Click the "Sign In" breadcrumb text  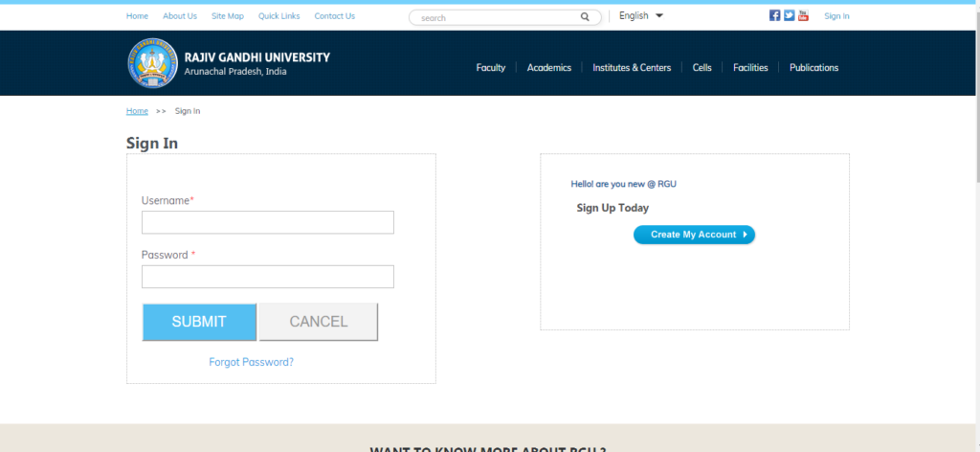[188, 111]
